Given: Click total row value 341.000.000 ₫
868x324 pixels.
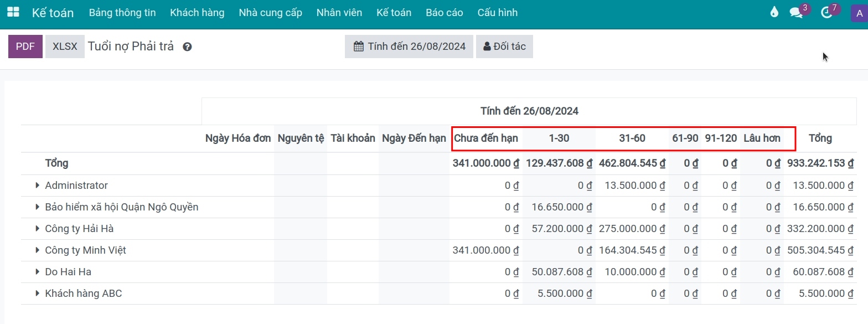Looking at the screenshot, I should 485,163.
